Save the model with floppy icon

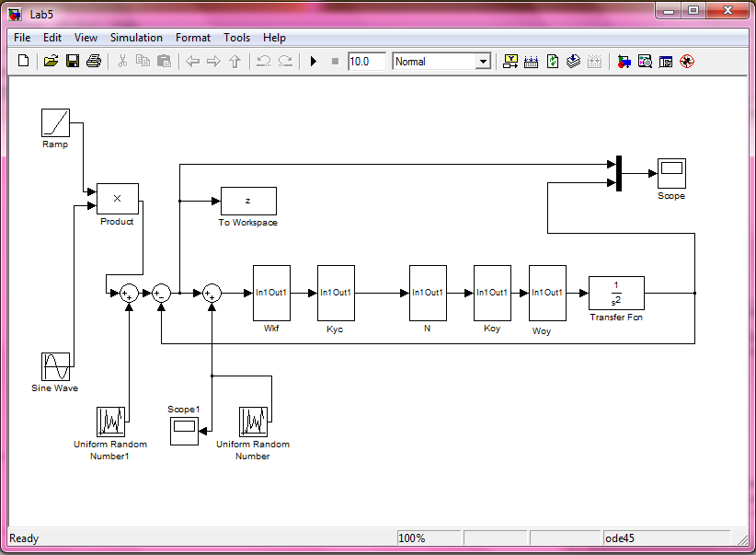(73, 62)
